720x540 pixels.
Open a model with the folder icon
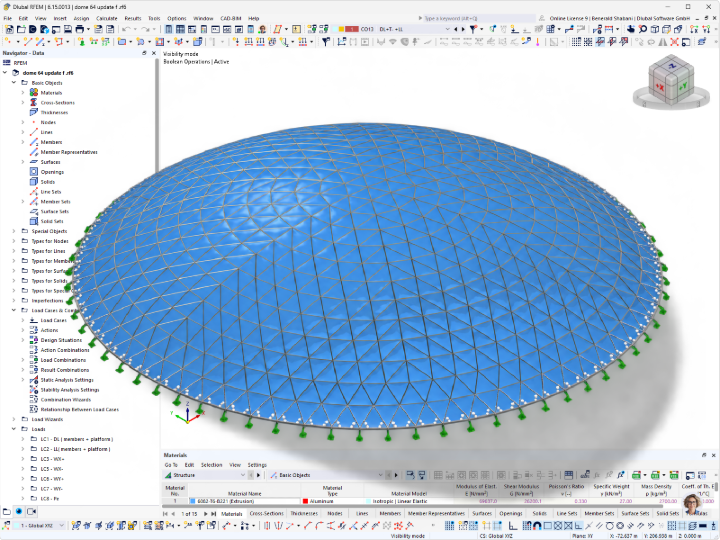pyautogui.click(x=21, y=29)
